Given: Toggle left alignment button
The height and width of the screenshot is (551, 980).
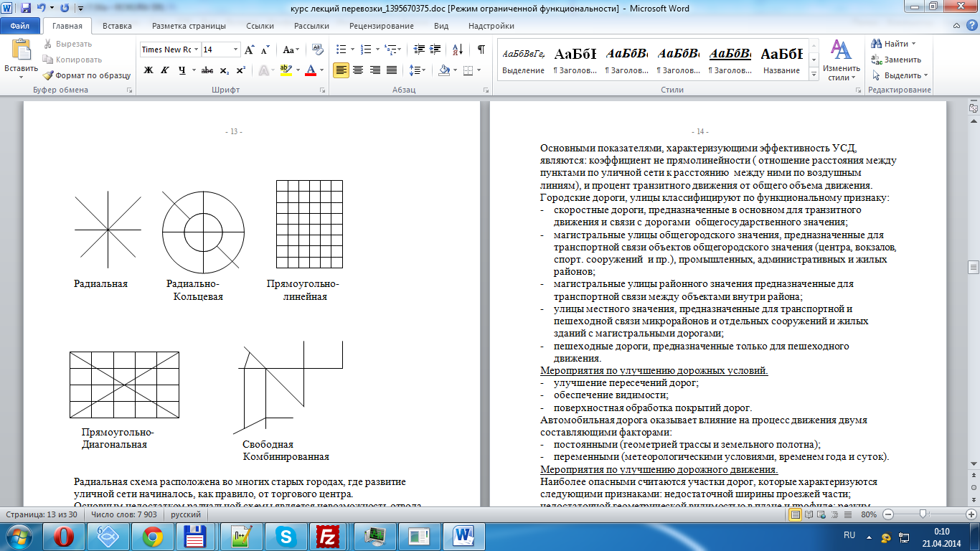Looking at the screenshot, I should [x=341, y=70].
